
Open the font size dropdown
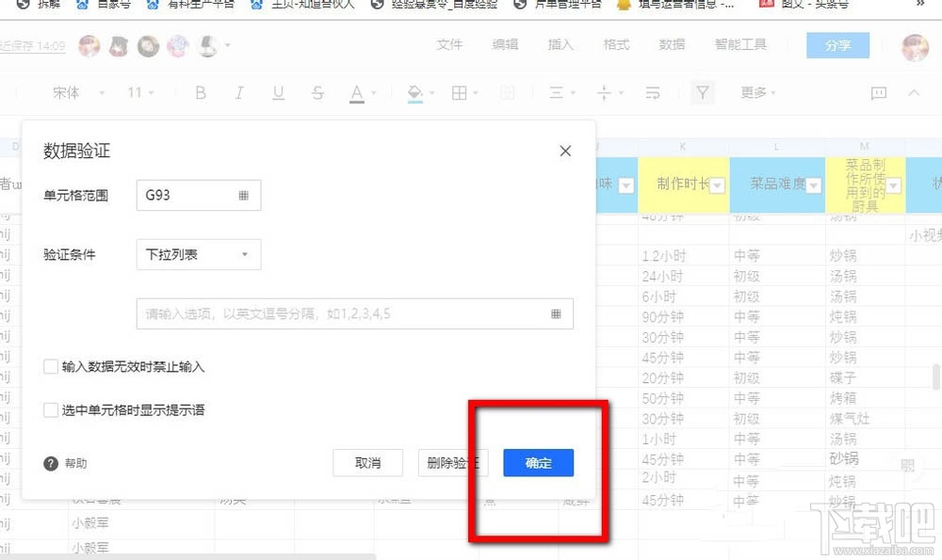point(139,92)
